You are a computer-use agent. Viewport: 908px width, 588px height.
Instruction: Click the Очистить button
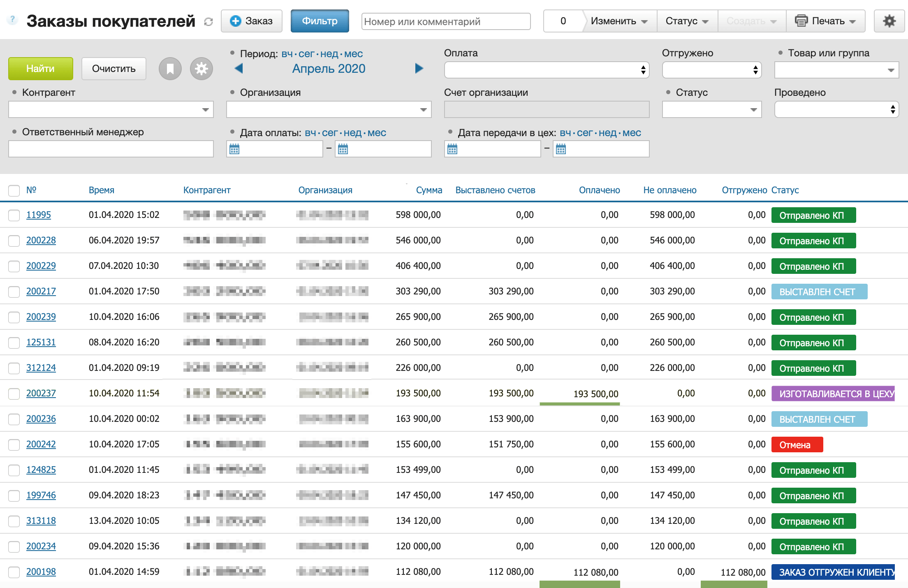(x=114, y=69)
